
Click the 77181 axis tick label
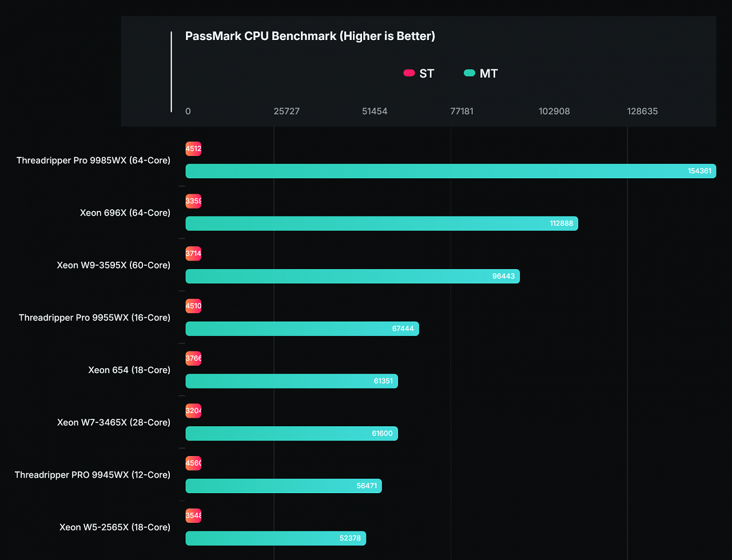462,111
